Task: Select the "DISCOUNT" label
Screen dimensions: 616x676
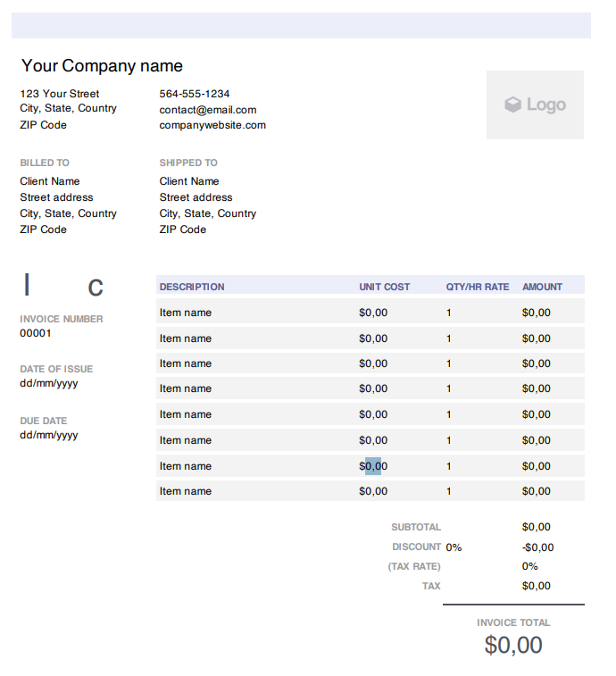Action: (x=416, y=547)
